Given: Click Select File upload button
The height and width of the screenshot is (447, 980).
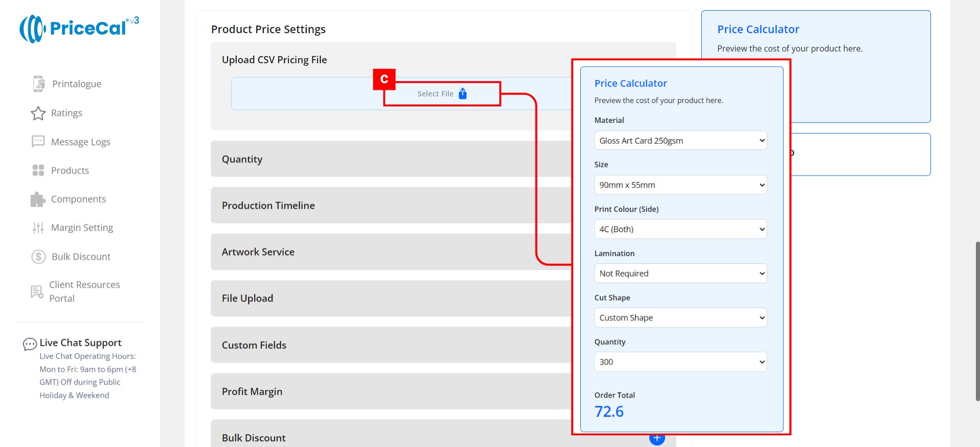Looking at the screenshot, I should point(442,94).
